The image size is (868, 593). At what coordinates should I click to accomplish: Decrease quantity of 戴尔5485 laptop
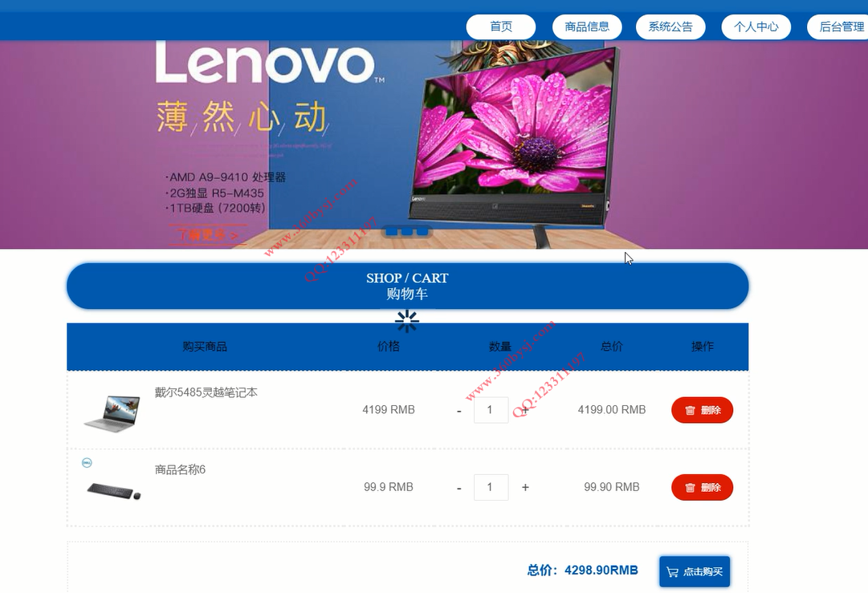[459, 411]
